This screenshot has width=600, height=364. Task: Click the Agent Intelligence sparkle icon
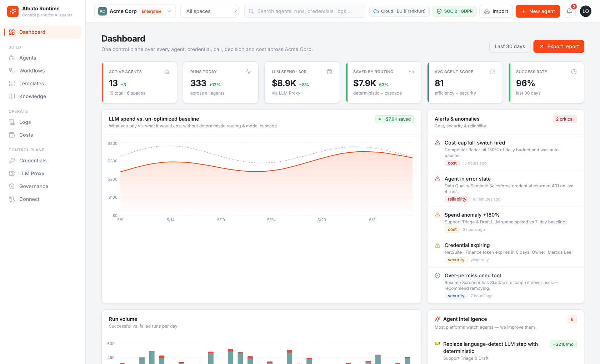tap(437, 319)
